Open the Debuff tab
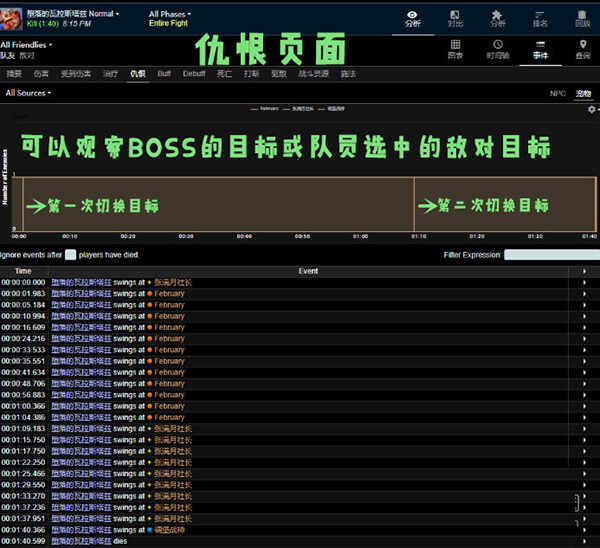The width and height of the screenshot is (600, 548). (x=194, y=74)
